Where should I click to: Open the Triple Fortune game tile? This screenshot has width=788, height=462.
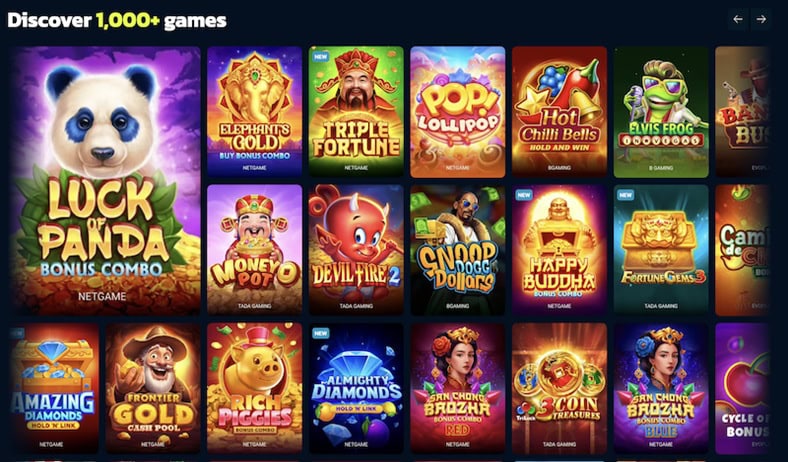point(356,112)
